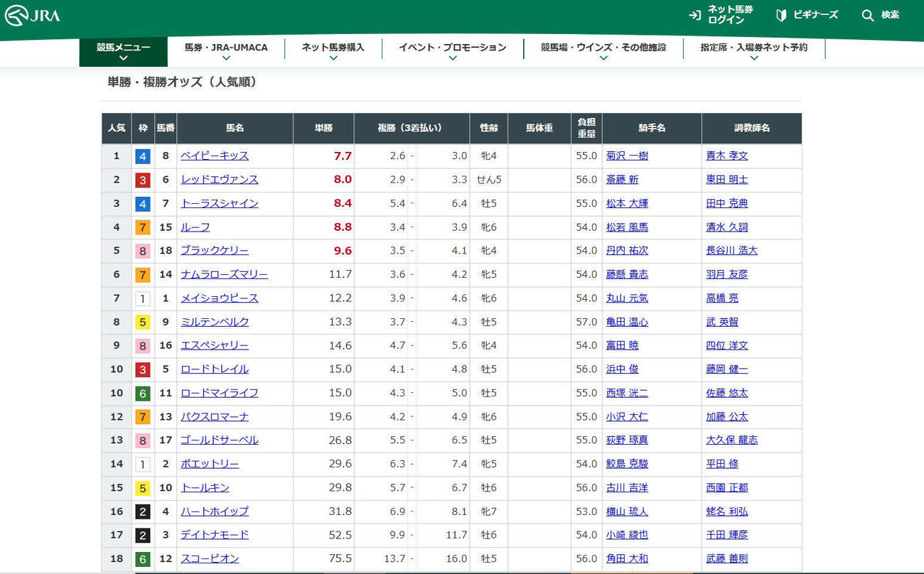Click the Beginners leaf icon
Viewport: 924px width, 574px height.
pyautogui.click(x=781, y=15)
